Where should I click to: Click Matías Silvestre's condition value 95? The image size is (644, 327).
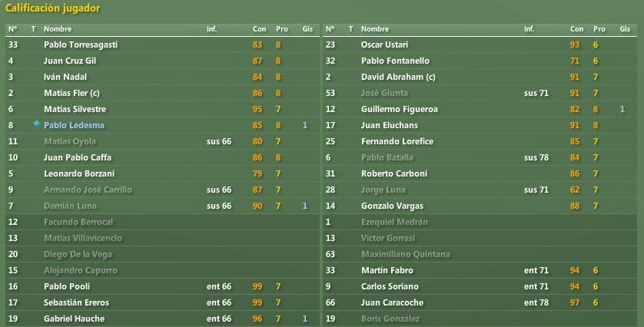pos(257,109)
